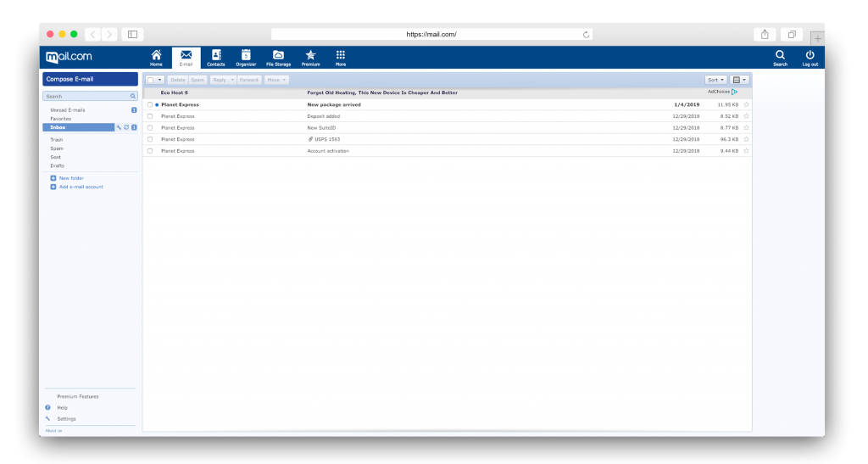Click the About us link
The width and height of the screenshot is (868, 464).
[53, 431]
